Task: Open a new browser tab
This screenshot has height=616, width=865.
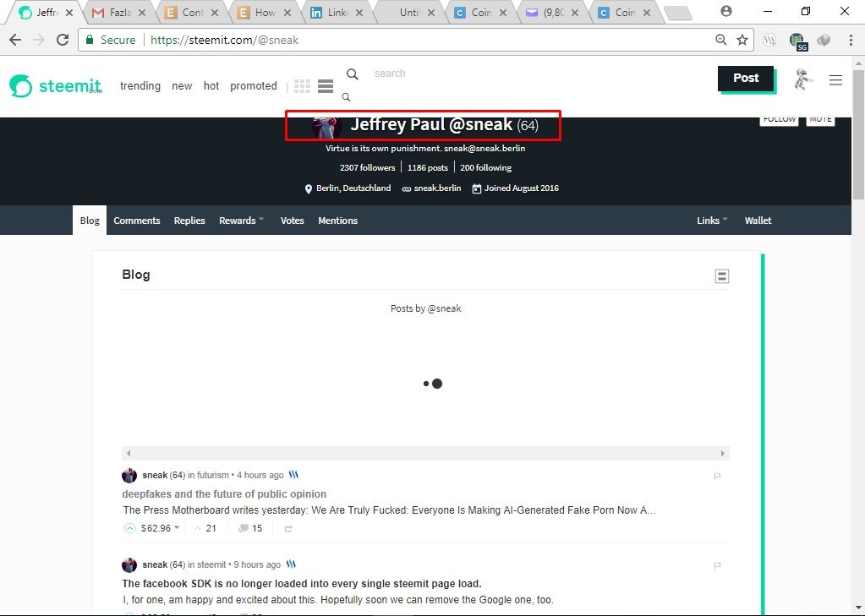Action: pos(677,13)
